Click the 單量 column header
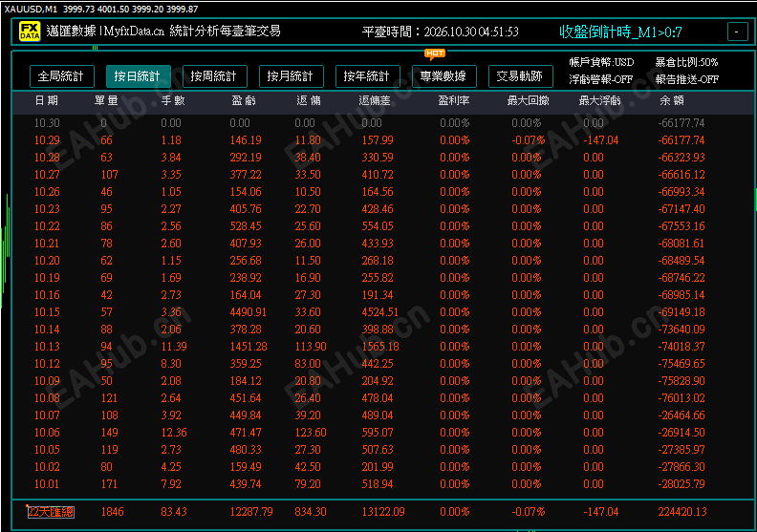Image resolution: width=757 pixels, height=532 pixels. [x=106, y=100]
